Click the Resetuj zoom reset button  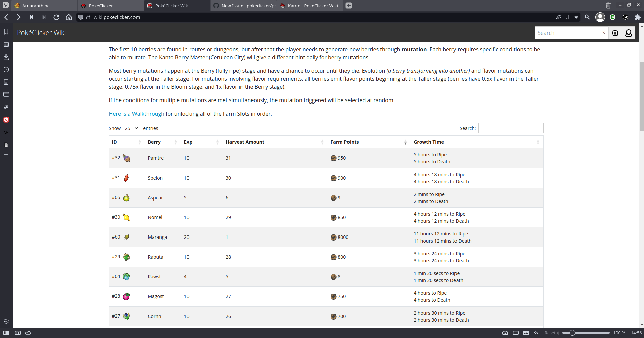pos(552,333)
